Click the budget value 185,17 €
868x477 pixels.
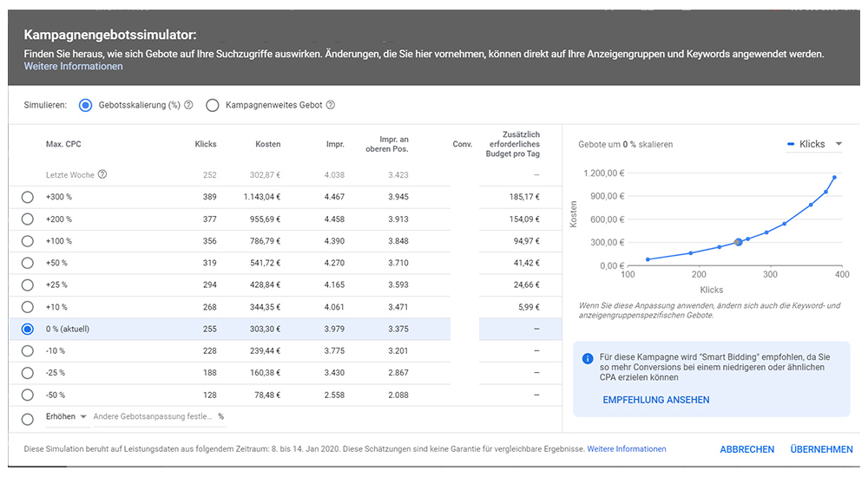[524, 197]
